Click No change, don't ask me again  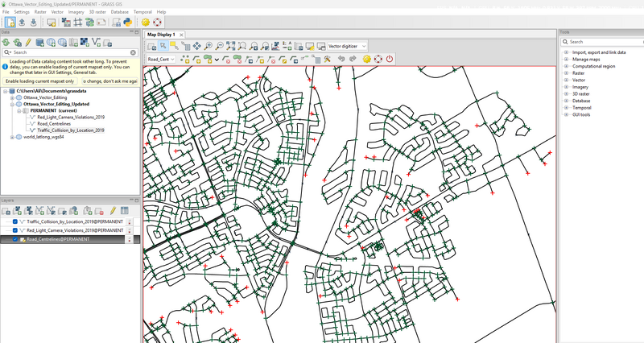[109, 81]
